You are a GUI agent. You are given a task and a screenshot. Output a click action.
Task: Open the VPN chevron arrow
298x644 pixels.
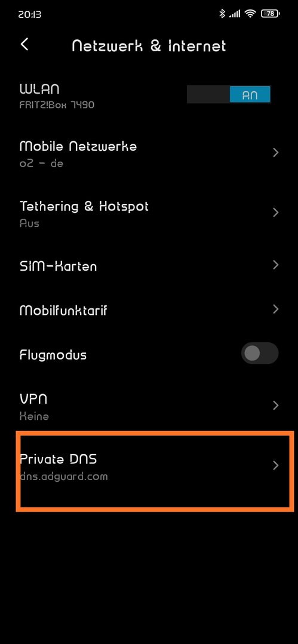(x=275, y=406)
